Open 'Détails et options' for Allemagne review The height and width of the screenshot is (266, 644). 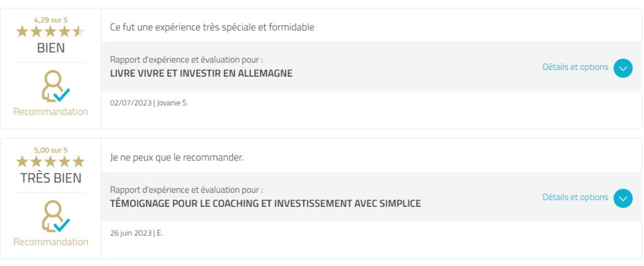[x=575, y=67]
